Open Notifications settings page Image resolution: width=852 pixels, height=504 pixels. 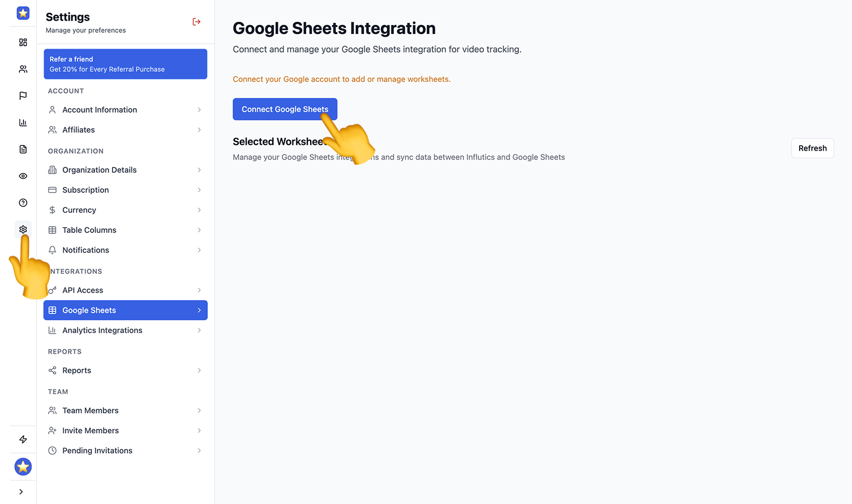click(x=125, y=250)
